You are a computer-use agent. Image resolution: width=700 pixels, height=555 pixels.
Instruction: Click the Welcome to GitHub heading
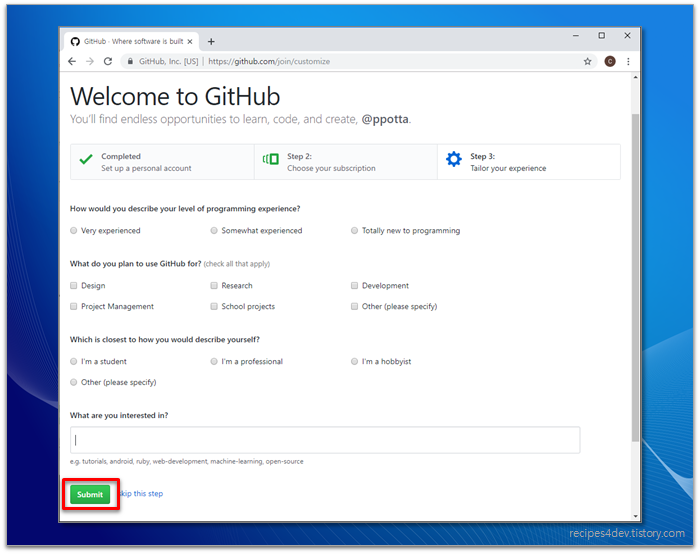click(175, 96)
